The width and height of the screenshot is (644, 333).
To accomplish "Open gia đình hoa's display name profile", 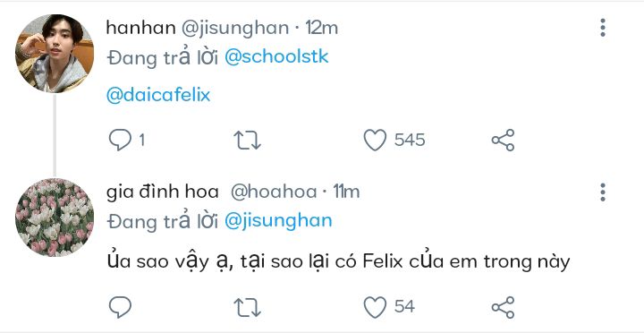I will [x=162, y=192].
